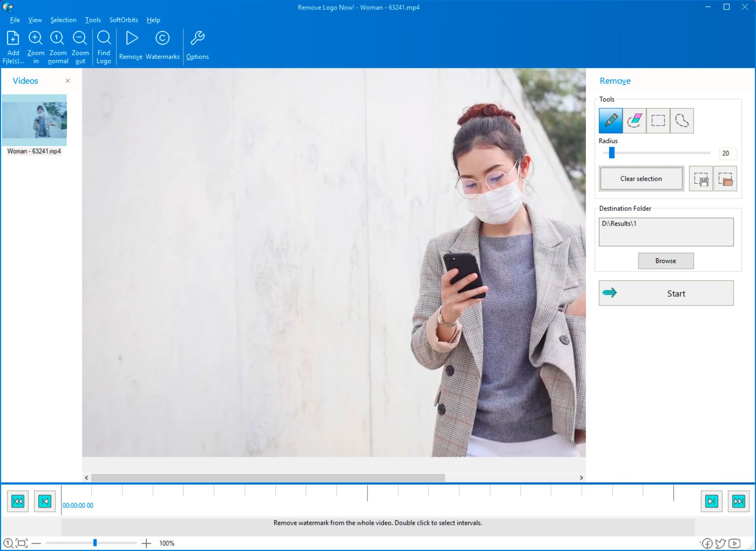This screenshot has height=551, width=756.
Task: Click the fit-to-window icon in status bar
Action: pyautogui.click(x=22, y=543)
